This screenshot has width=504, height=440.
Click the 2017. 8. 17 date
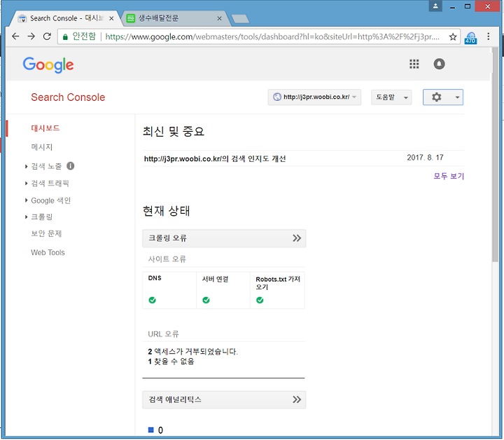coord(426,158)
